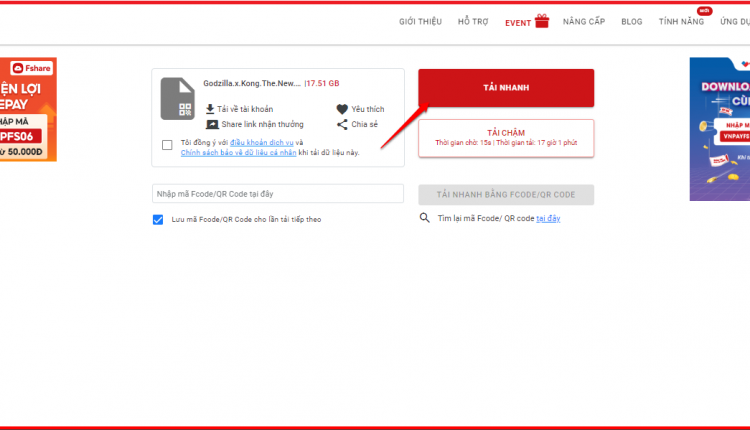Open the GIỚI THIỆU menu item
Viewport: 750px width, 430px height.
[x=420, y=22]
